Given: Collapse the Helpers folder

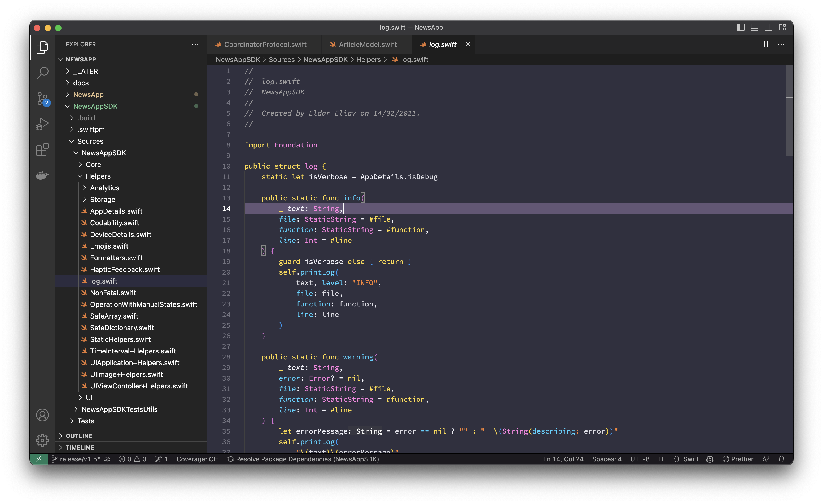Looking at the screenshot, I should [x=131, y=176].
